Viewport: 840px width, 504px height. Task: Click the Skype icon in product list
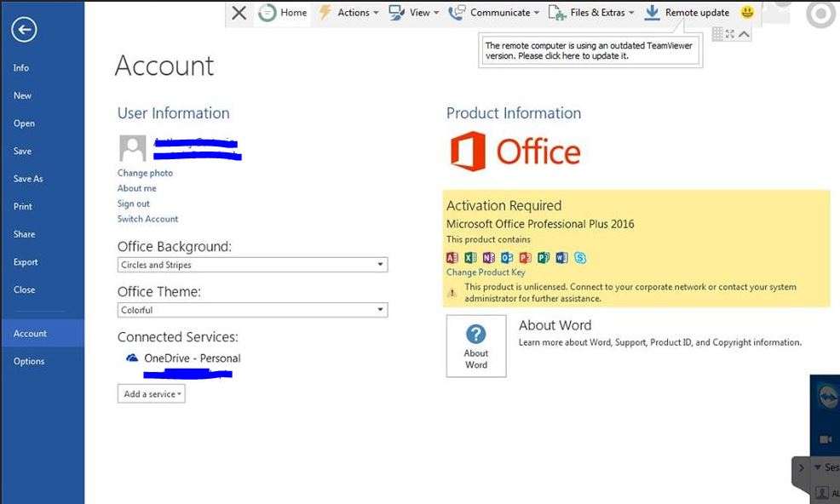pyautogui.click(x=579, y=258)
